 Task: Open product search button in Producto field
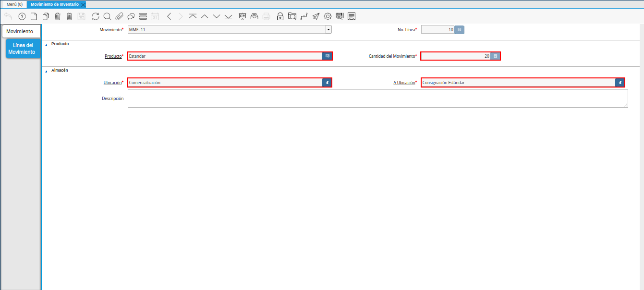click(328, 56)
